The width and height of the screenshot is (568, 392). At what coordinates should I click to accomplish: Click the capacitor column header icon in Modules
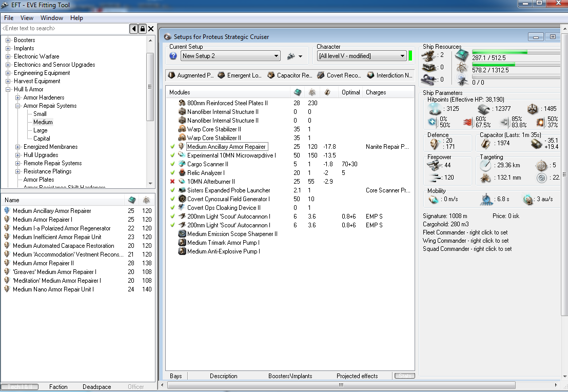327,92
